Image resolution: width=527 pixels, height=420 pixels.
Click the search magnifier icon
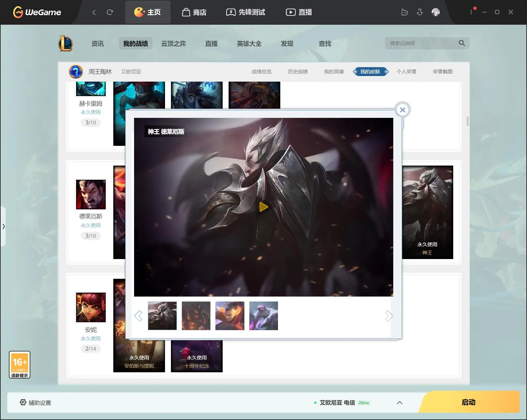462,43
